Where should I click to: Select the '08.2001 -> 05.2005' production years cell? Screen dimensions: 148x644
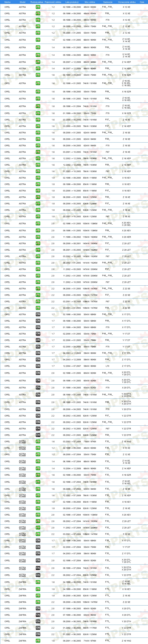72,250
